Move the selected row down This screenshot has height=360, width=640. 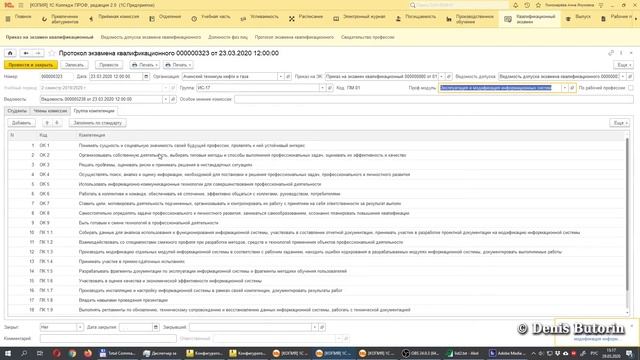click(x=57, y=123)
